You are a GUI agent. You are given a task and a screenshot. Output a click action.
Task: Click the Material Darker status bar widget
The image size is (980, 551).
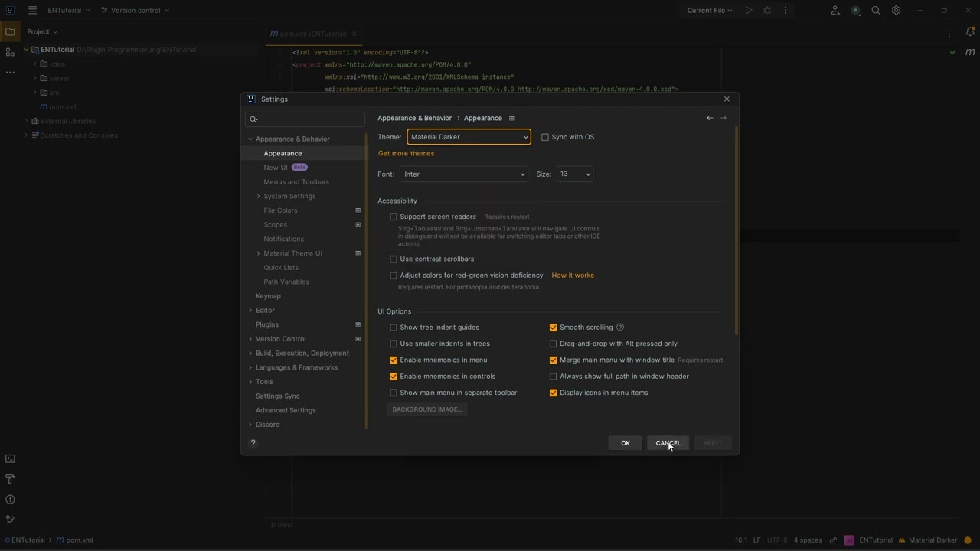928,540
